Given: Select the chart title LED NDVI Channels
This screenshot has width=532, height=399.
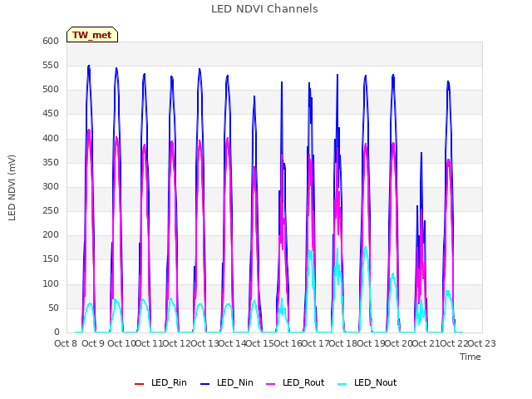Looking at the screenshot, I should 264,9.
